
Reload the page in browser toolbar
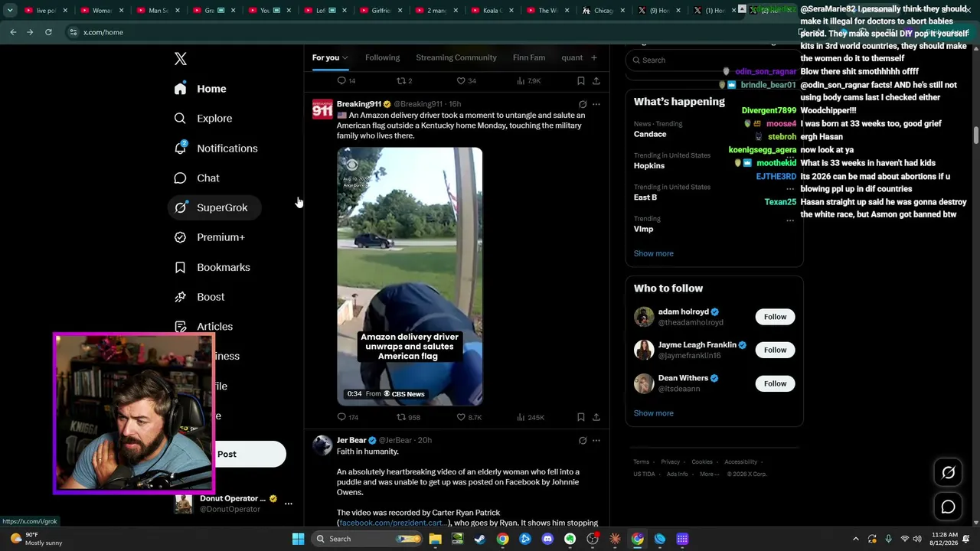(48, 32)
